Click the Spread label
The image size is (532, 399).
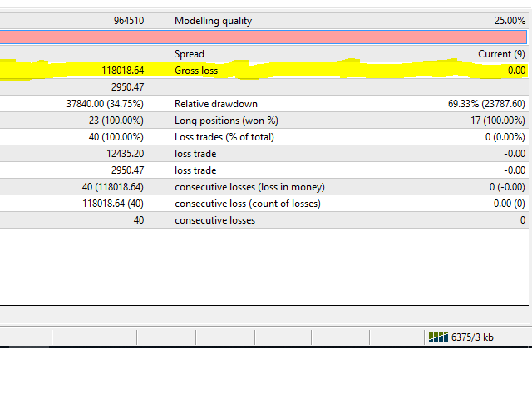189,54
